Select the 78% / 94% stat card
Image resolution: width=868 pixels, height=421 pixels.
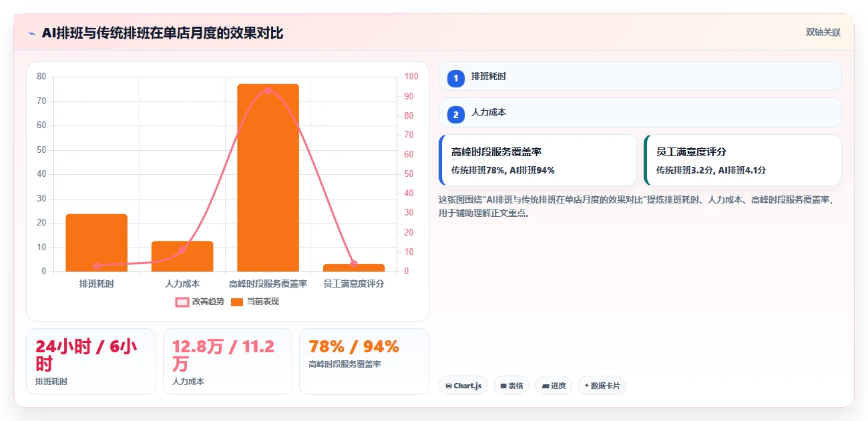pyautogui.click(x=364, y=362)
